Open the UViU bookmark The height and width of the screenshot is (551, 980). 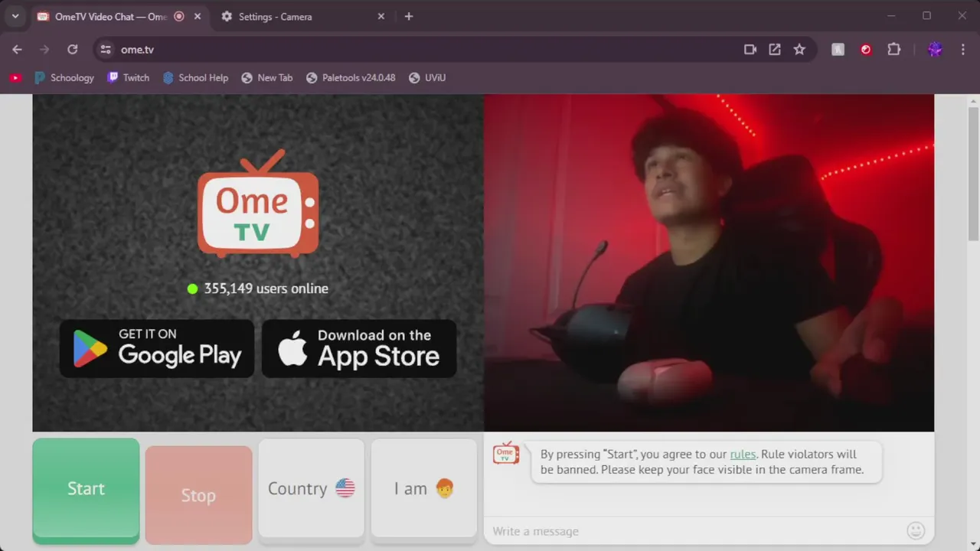[x=427, y=77]
